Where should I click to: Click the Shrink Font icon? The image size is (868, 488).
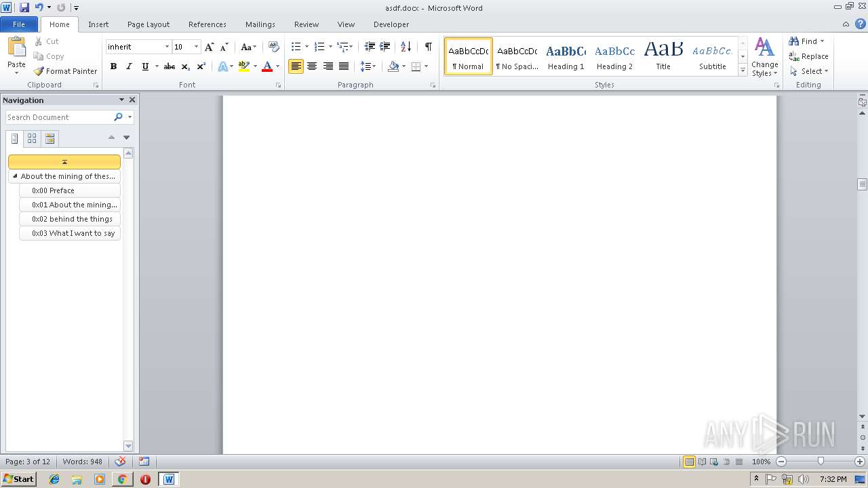(x=224, y=47)
